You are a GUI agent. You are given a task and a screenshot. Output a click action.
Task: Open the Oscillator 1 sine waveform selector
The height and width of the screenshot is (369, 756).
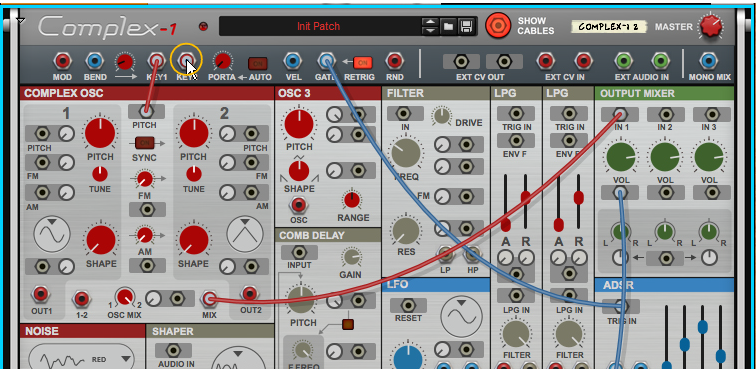(52, 234)
